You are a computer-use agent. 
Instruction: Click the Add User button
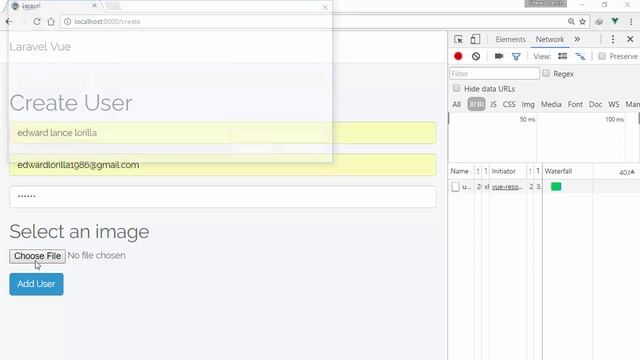point(36,284)
